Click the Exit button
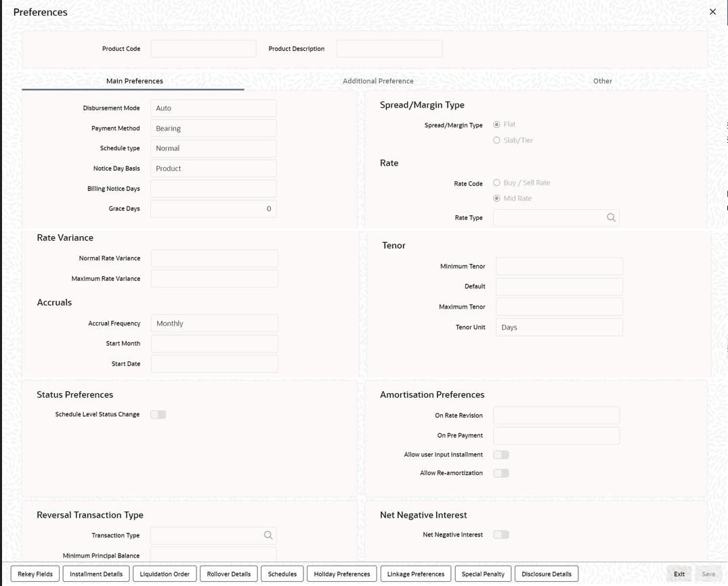Image resolution: width=728 pixels, height=586 pixels. point(679,574)
